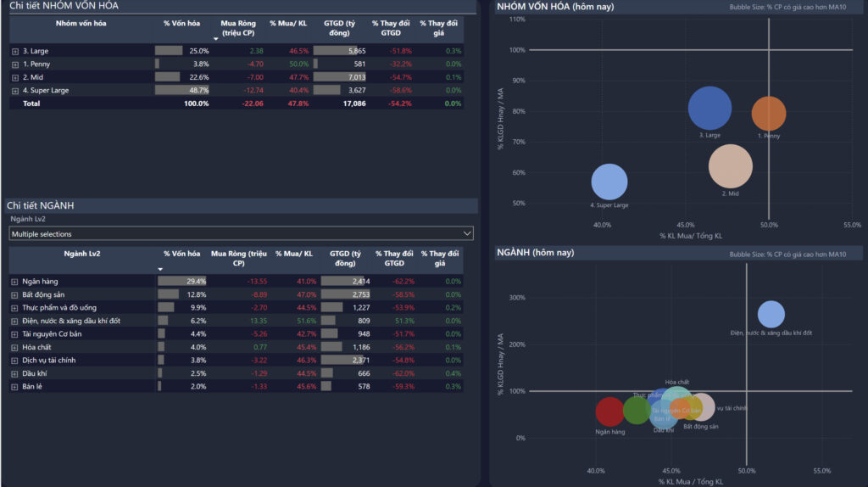Expand the "3. Large" row in the market cap table
The width and height of the screenshot is (868, 487).
coord(15,52)
